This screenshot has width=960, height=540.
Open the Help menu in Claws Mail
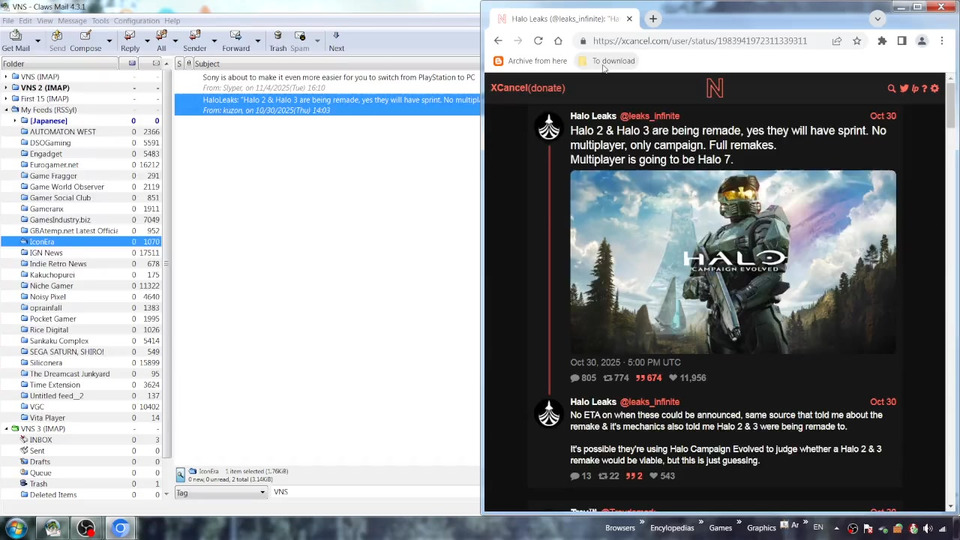172,21
